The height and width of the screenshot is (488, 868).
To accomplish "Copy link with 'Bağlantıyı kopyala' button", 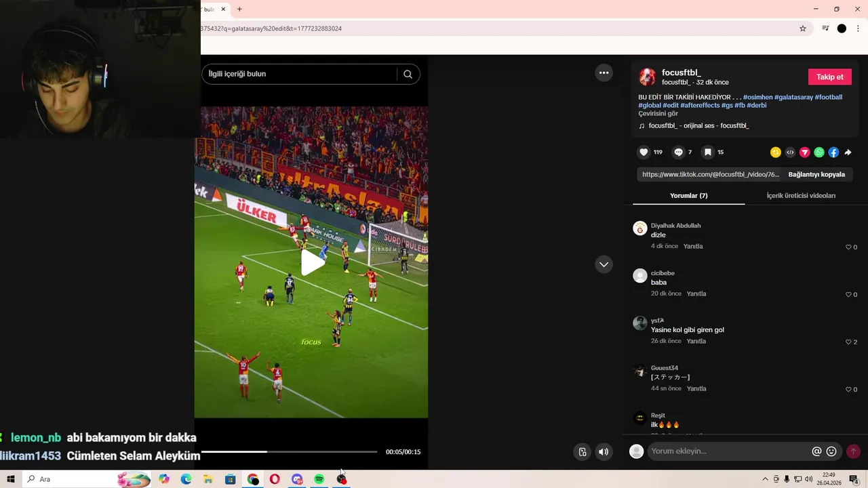I will [816, 174].
